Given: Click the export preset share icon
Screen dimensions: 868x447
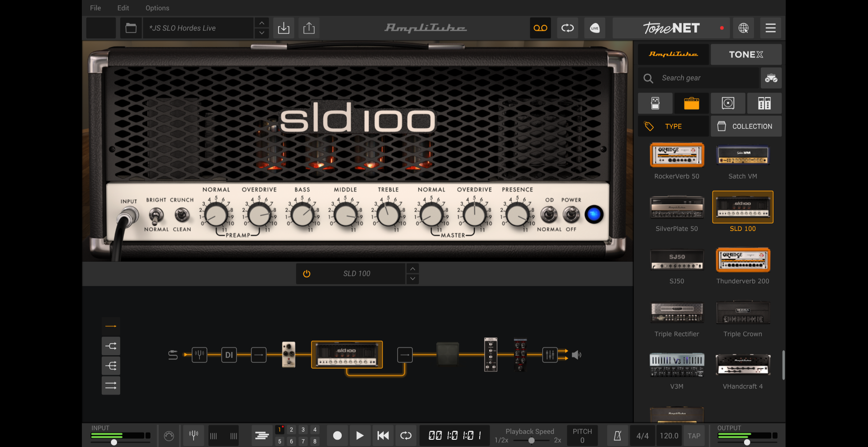Looking at the screenshot, I should point(309,28).
